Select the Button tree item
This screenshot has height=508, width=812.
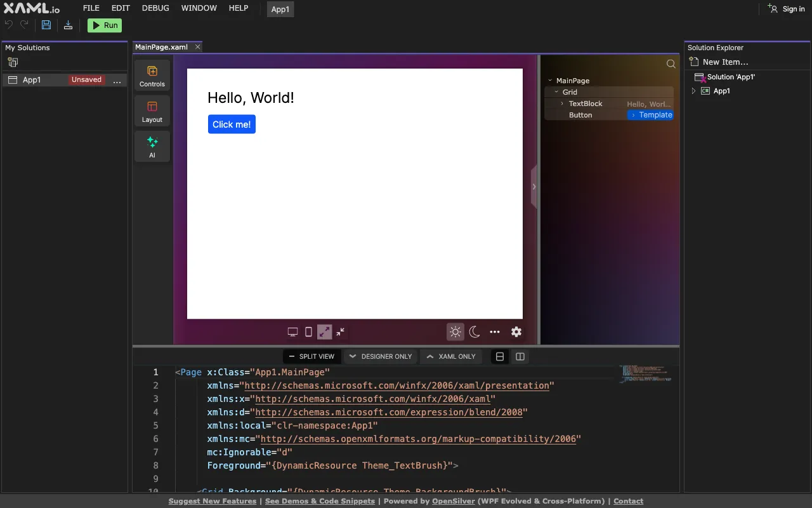point(580,115)
